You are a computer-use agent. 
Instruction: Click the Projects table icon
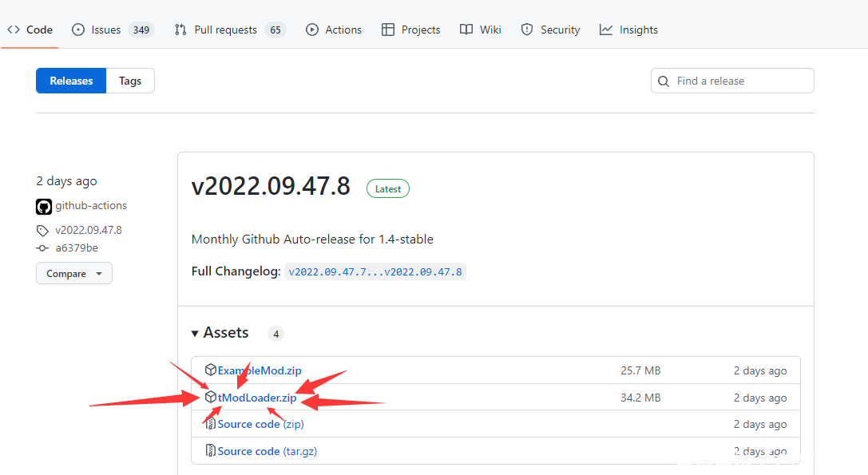click(x=388, y=30)
